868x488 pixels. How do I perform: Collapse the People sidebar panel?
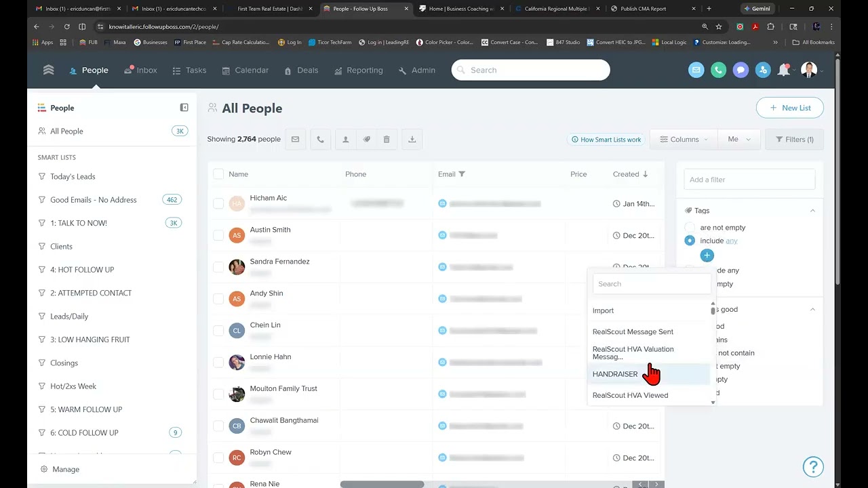point(184,108)
